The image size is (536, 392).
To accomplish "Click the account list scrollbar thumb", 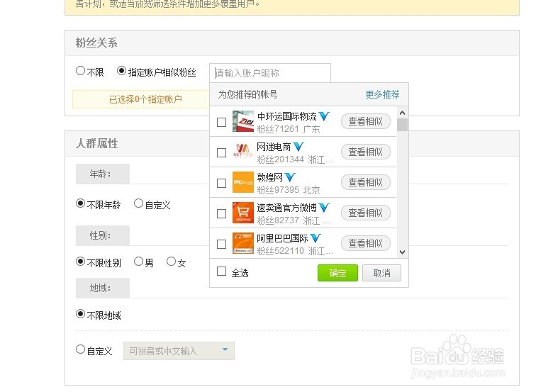I will 402,124.
